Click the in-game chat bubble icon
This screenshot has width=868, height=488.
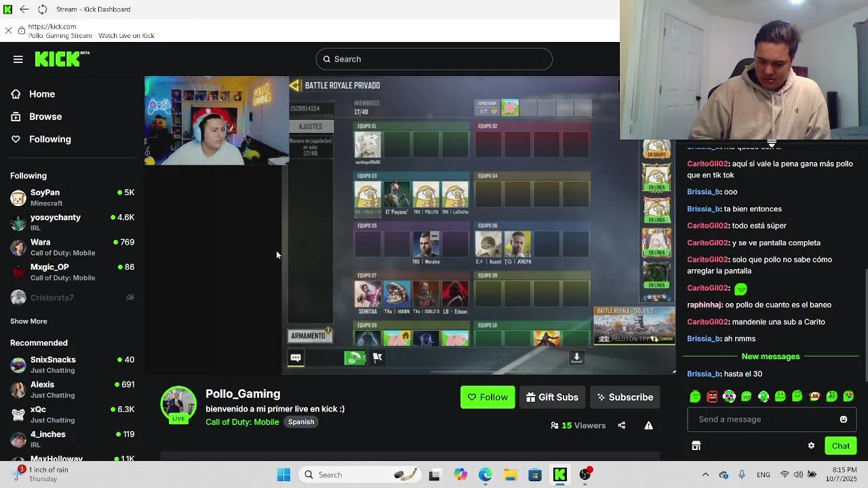[296, 357]
